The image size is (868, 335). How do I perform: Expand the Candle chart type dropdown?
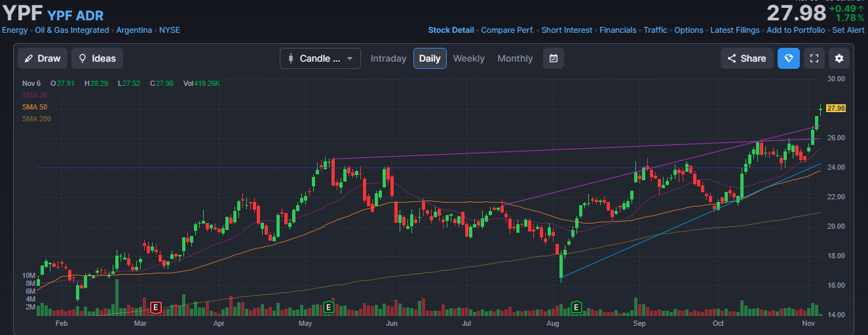pos(320,58)
